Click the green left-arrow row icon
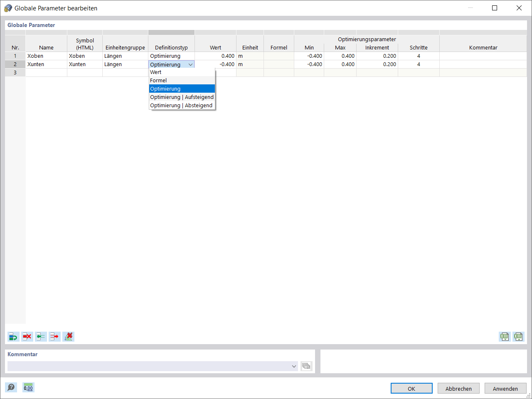 [x=41, y=337]
